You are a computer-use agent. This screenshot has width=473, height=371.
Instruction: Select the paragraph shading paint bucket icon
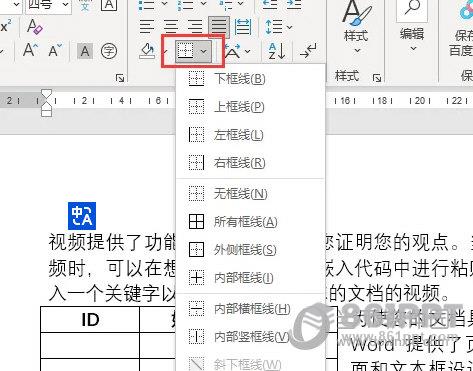(147, 51)
